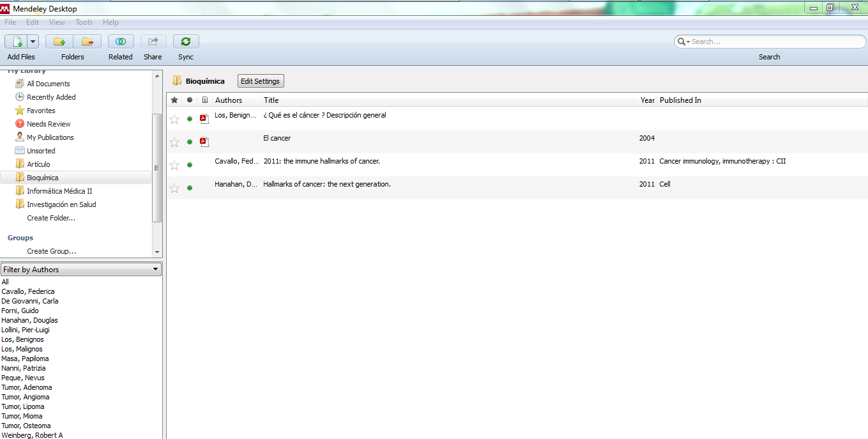Open the search magnifier options dropdown

pyautogui.click(x=683, y=42)
